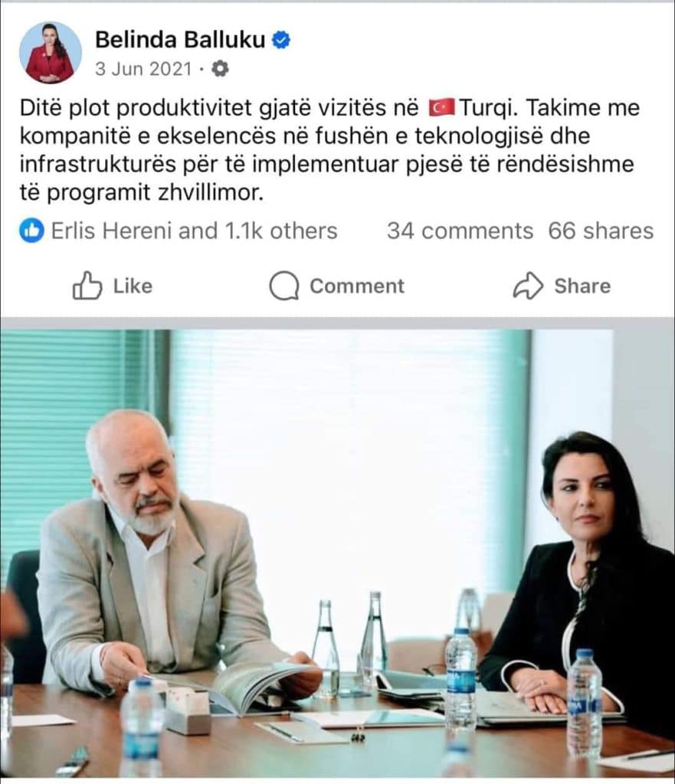Click the arrow Share icon
The height and width of the screenshot is (784, 675).
pos(528,286)
